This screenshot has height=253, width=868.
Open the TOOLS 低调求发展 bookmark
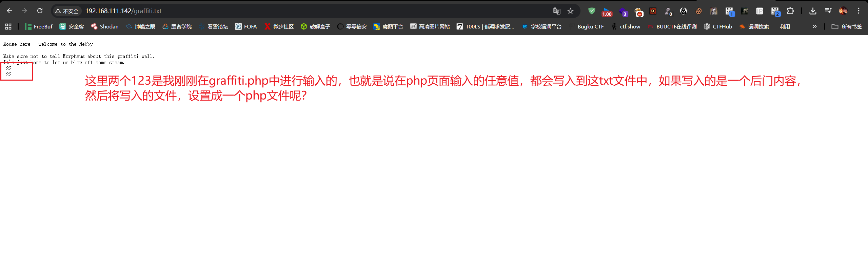pos(485,26)
